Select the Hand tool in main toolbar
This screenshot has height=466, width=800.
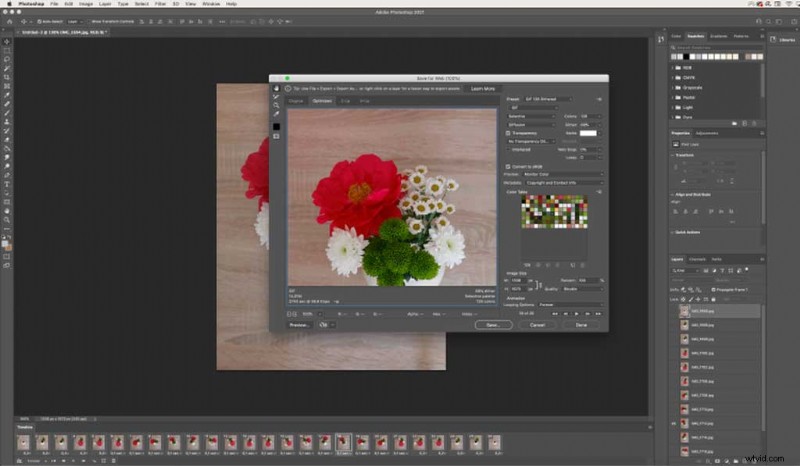pos(7,211)
